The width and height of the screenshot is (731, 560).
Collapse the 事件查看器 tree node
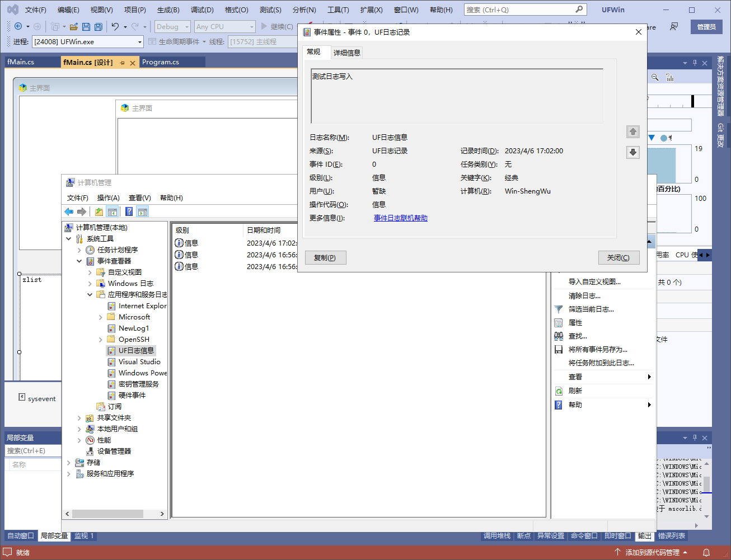pyautogui.click(x=79, y=261)
